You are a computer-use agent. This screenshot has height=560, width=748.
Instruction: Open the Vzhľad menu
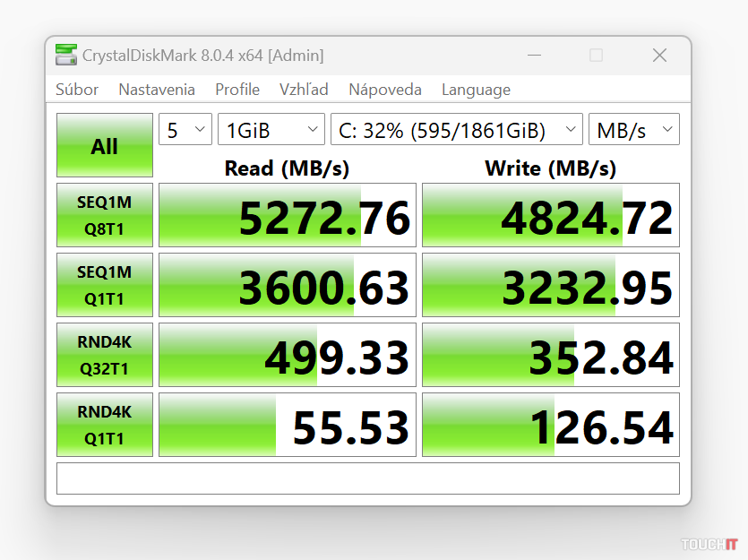tap(304, 90)
